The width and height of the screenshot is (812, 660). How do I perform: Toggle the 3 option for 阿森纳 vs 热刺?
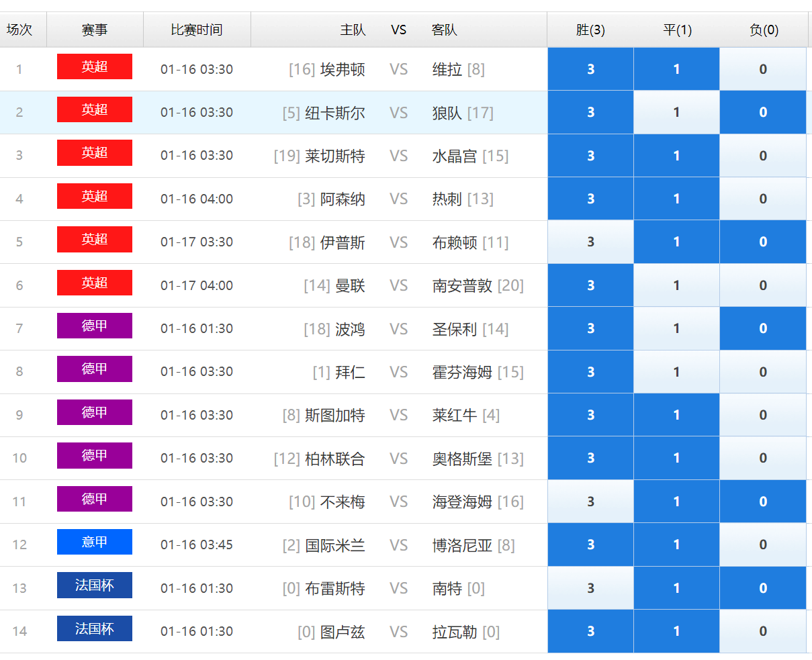click(590, 199)
